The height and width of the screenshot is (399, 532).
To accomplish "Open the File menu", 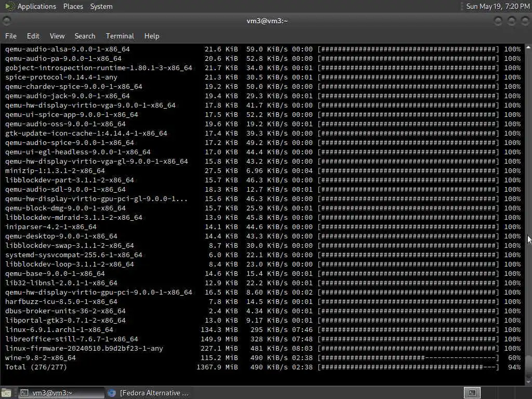I will click(x=11, y=36).
